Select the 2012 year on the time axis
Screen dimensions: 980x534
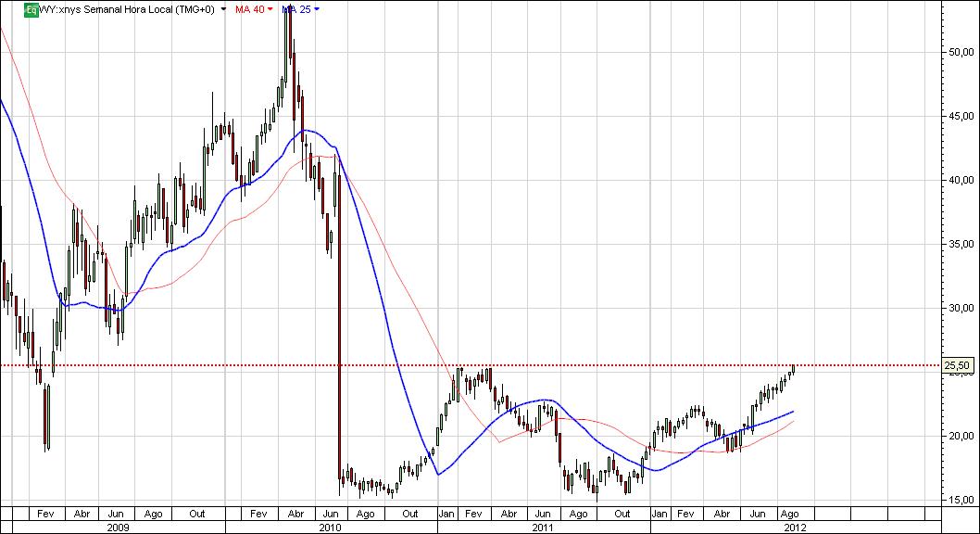[795, 528]
